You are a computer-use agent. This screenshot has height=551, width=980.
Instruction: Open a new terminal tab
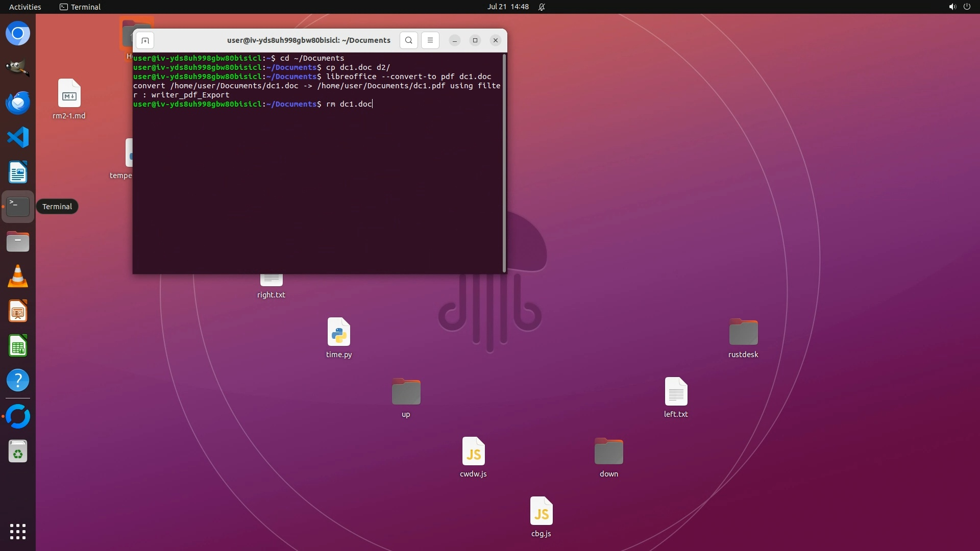(145, 40)
